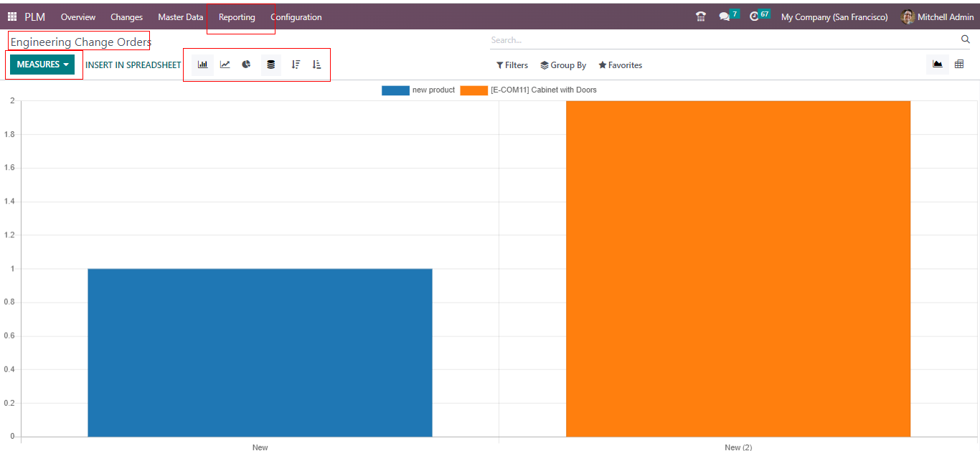The width and height of the screenshot is (980, 451).
Task: Switch to pie chart view
Action: (246, 65)
